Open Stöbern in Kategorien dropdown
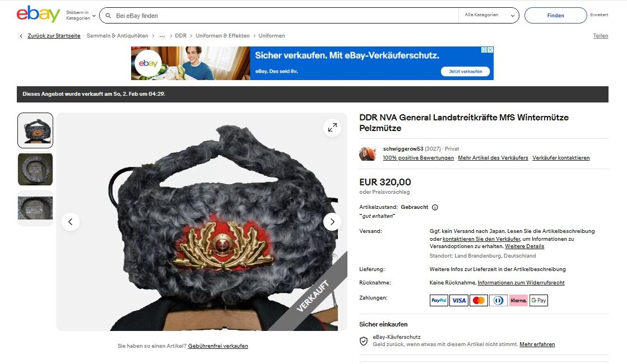The width and height of the screenshot is (627, 364). pos(81,16)
